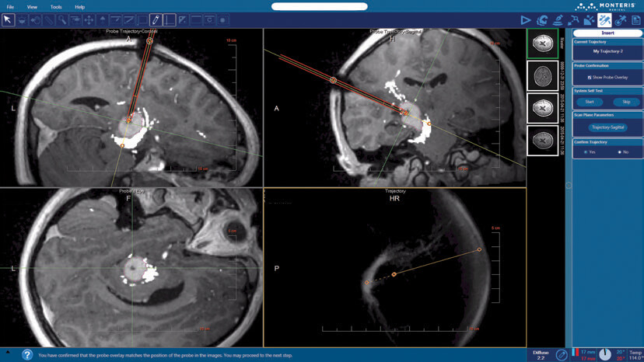644x362 pixels.
Task: Click the circular rotation angle dial
Action: coord(605,354)
